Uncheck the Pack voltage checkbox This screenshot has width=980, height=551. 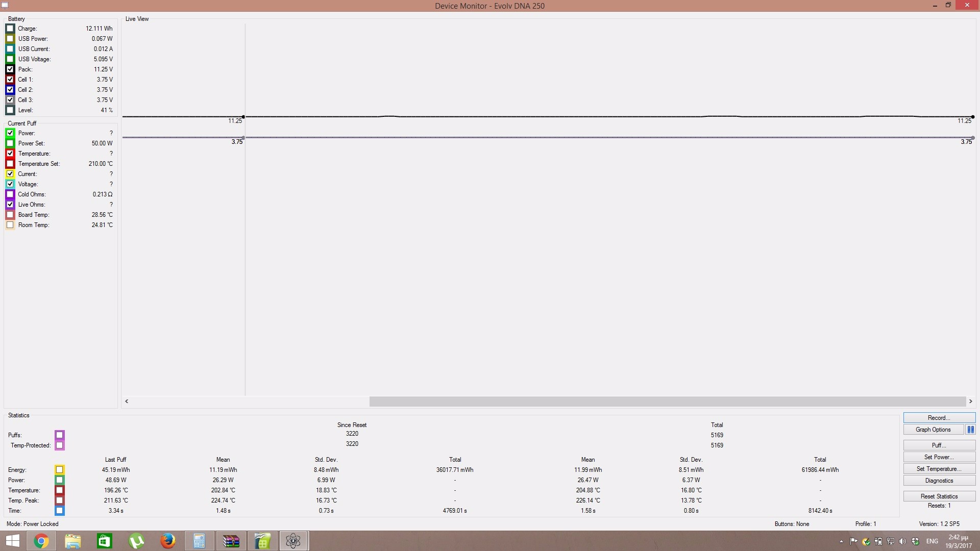10,69
